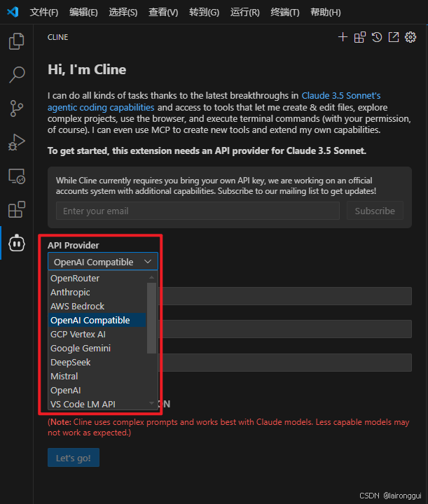Click the provider list scroll-up arrow
The image size is (428, 504).
click(152, 277)
